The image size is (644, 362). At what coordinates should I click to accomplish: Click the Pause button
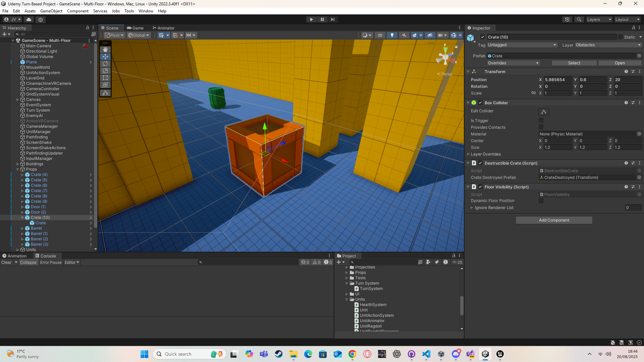[x=322, y=19]
